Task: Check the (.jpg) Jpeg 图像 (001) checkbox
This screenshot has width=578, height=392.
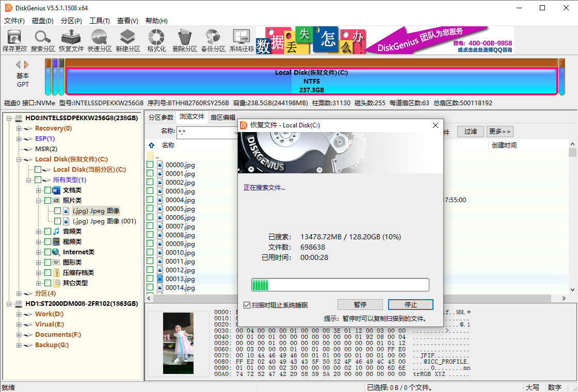Action: click(57, 221)
